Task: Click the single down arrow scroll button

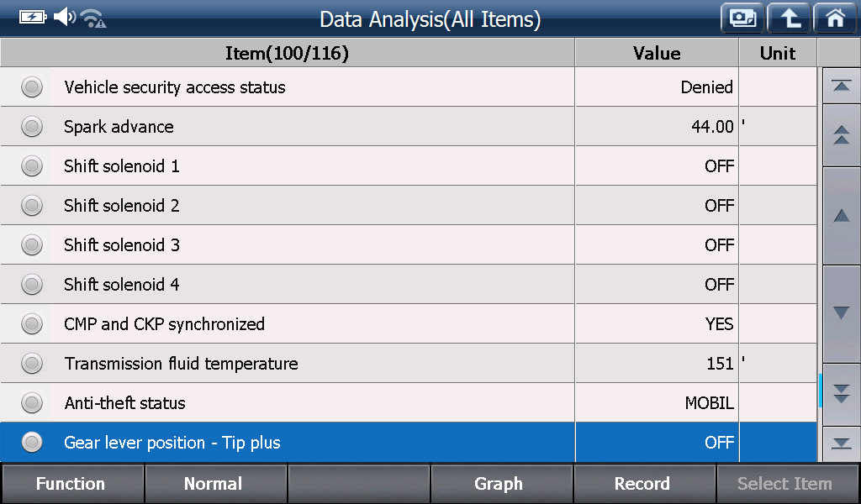Action: click(841, 313)
